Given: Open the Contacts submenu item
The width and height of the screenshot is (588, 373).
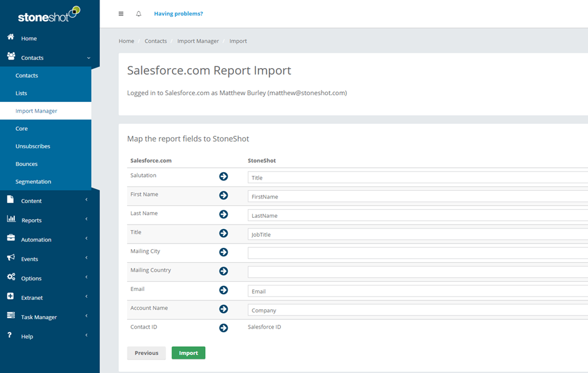Looking at the screenshot, I should [46, 76].
